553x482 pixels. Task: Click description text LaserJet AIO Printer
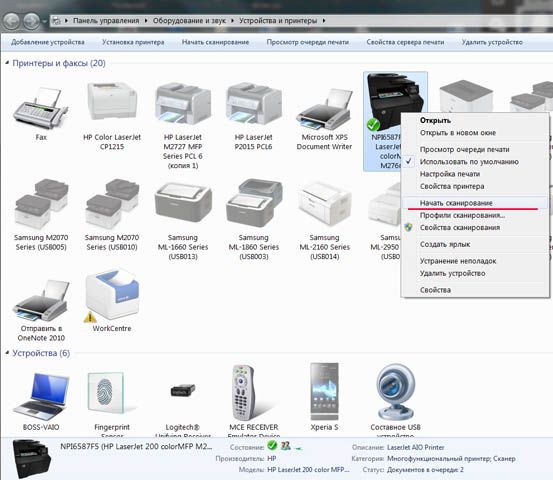click(x=415, y=447)
